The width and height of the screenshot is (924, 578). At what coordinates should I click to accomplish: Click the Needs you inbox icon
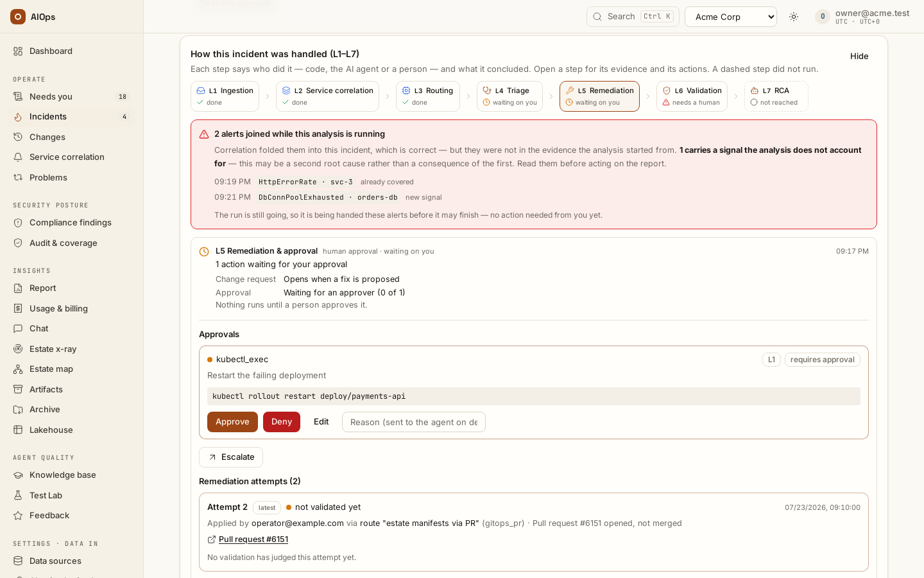point(18,97)
